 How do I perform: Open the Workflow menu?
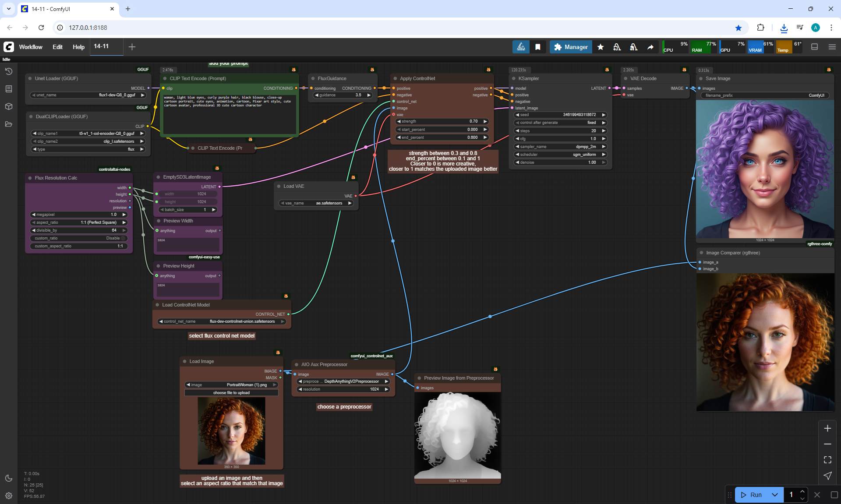pos(31,47)
